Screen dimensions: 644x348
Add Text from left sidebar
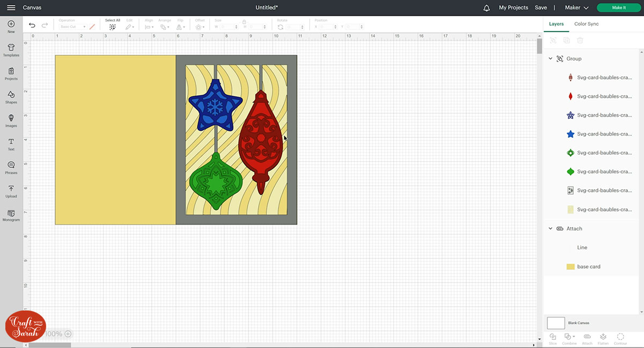click(x=11, y=144)
